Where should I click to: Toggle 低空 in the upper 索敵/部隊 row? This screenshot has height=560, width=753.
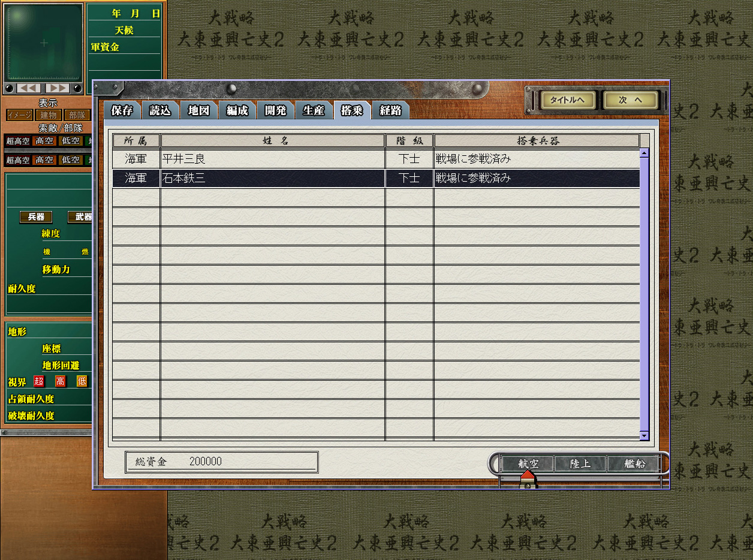click(x=71, y=141)
